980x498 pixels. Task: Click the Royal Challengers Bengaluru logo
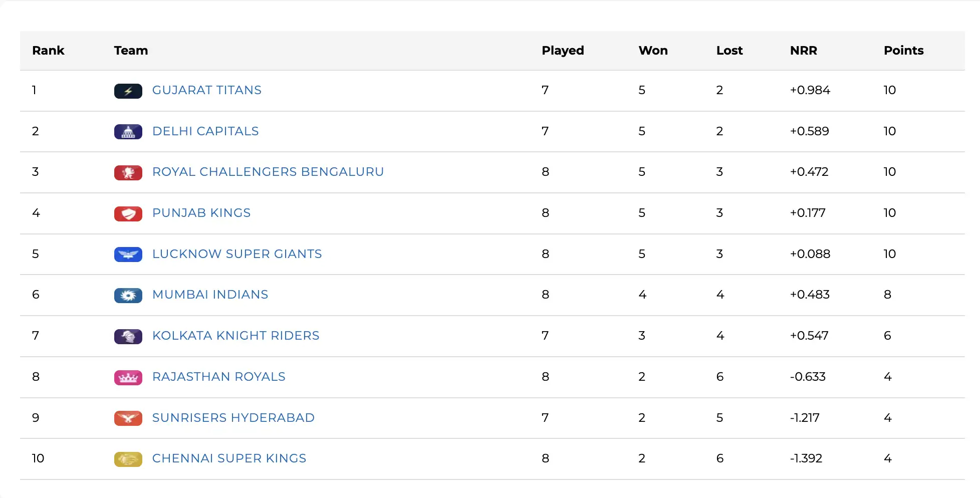128,172
